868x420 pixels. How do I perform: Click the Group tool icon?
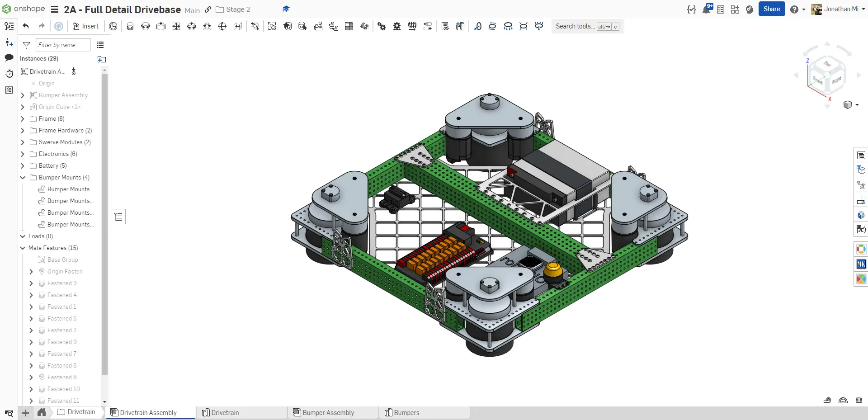(272, 26)
